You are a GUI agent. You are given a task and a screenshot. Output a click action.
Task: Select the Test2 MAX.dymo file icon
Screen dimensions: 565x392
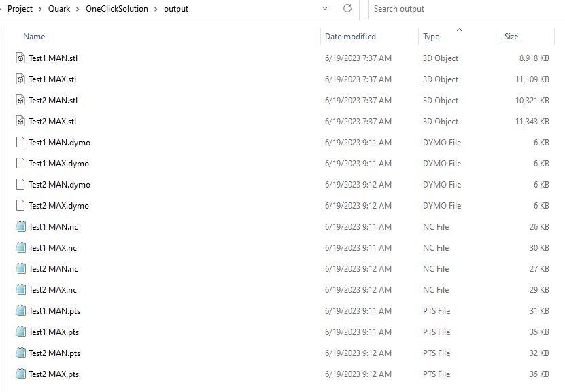(20, 206)
